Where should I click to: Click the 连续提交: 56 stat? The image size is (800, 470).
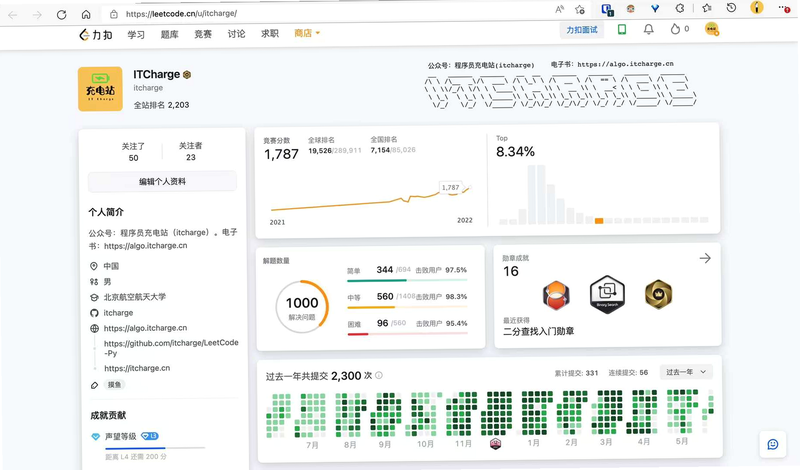(x=628, y=373)
